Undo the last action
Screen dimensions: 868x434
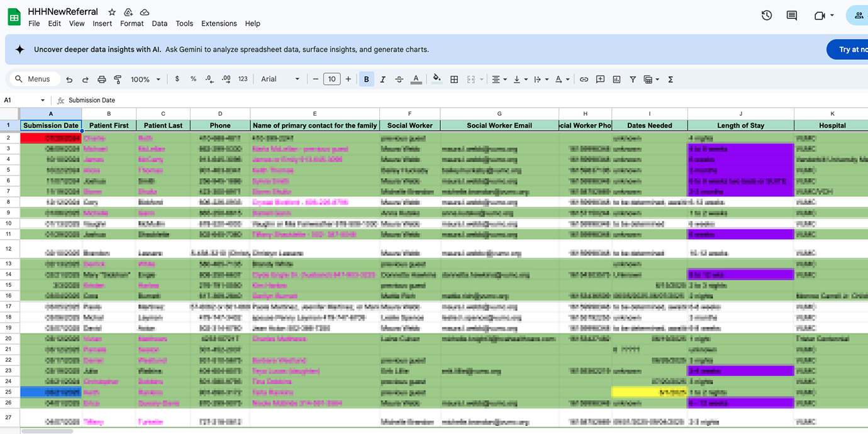coord(69,79)
